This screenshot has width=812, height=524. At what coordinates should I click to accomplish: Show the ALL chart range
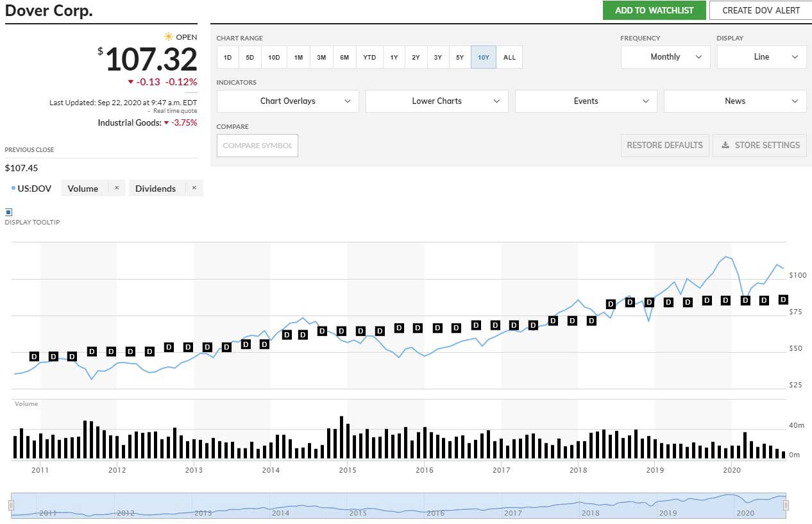click(509, 57)
